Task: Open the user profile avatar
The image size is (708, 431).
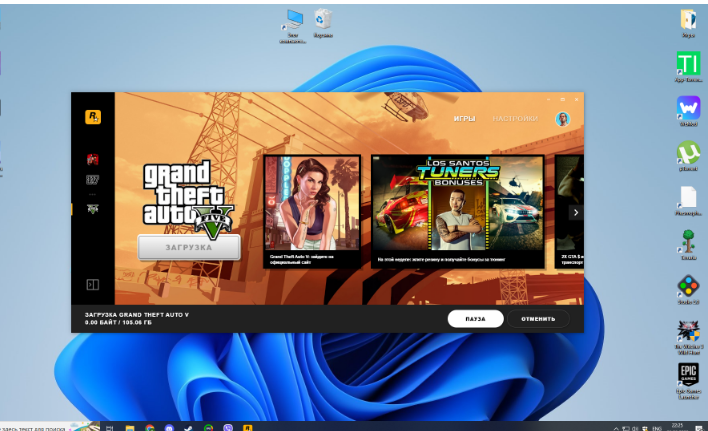Action: click(x=562, y=119)
